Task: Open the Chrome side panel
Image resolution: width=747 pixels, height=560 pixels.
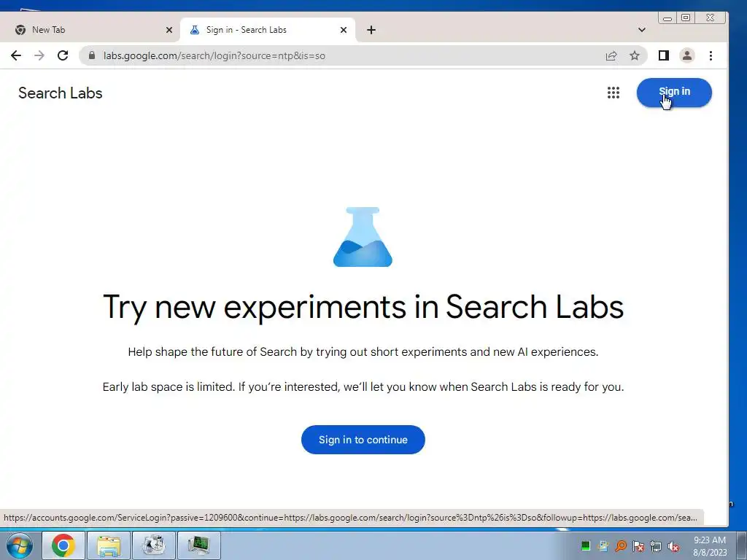Action: point(664,55)
